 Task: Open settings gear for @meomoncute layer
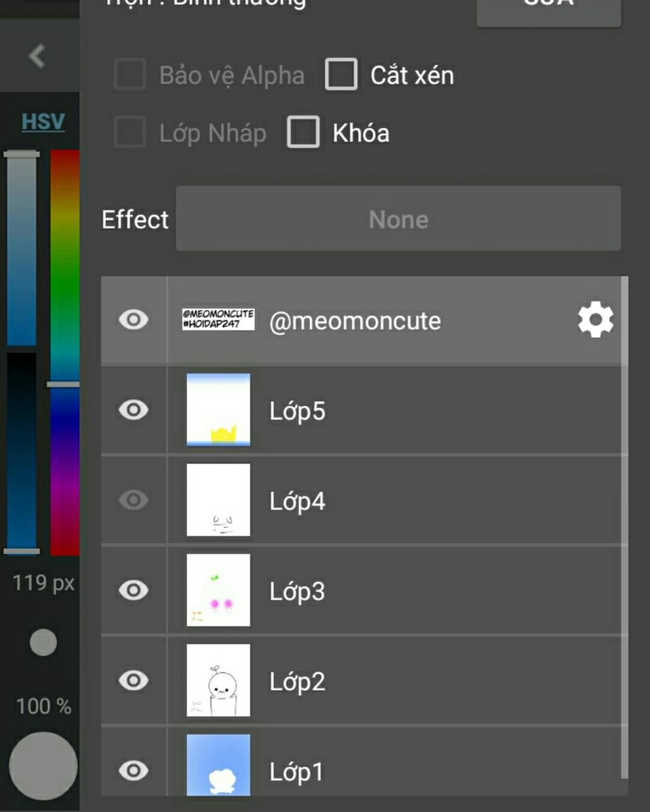595,320
